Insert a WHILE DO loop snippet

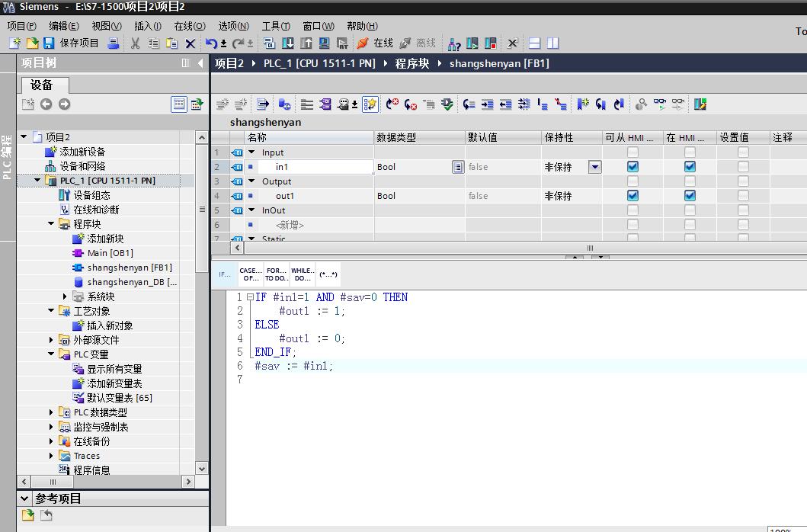coord(302,274)
